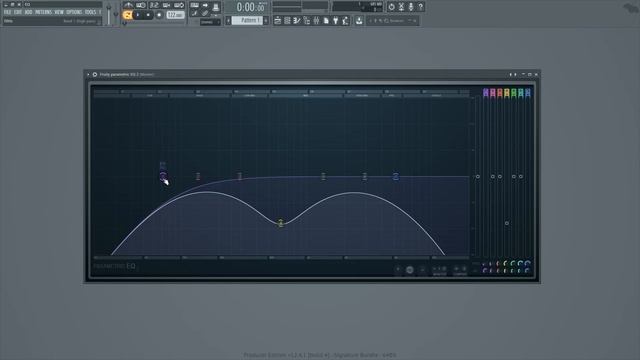The width and height of the screenshot is (640, 360).
Task: Open the plugin picker plug icon
Action: pyautogui.click(x=336, y=20)
